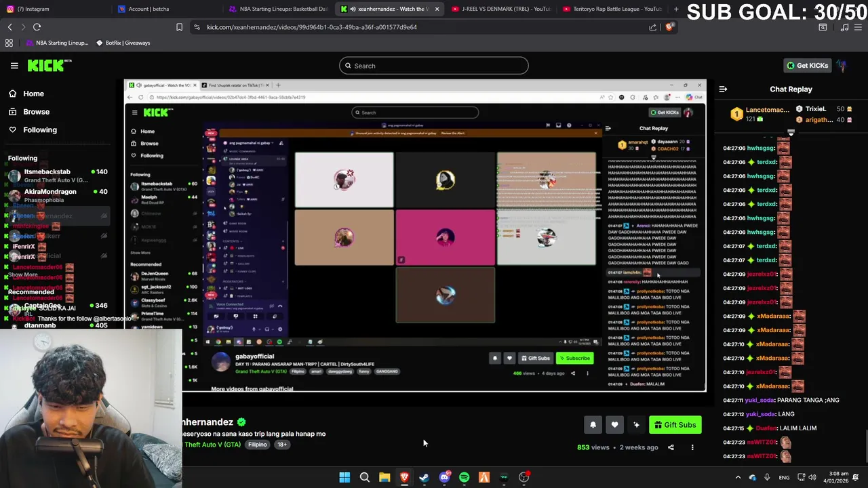Open Spotify from the taskbar
Image resolution: width=868 pixels, height=488 pixels.
click(464, 477)
